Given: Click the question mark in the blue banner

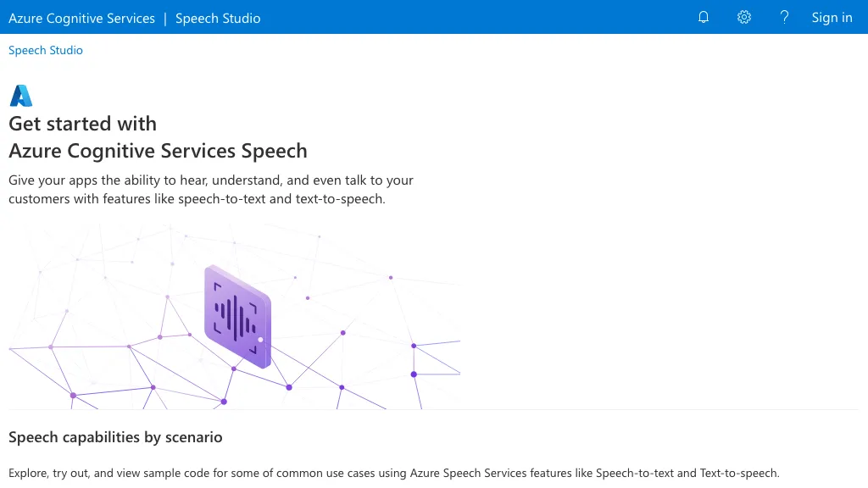Looking at the screenshot, I should click(x=784, y=17).
